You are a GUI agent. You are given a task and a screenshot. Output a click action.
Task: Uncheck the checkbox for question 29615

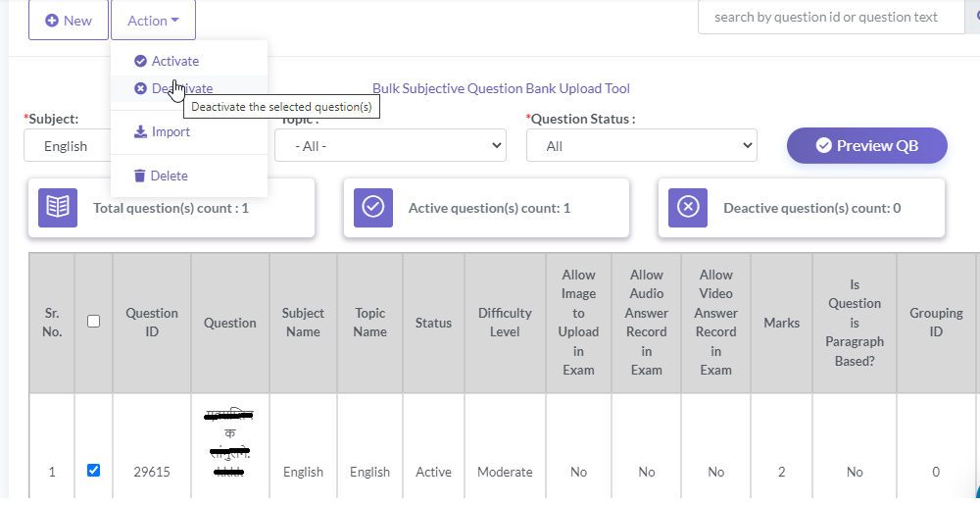94,470
